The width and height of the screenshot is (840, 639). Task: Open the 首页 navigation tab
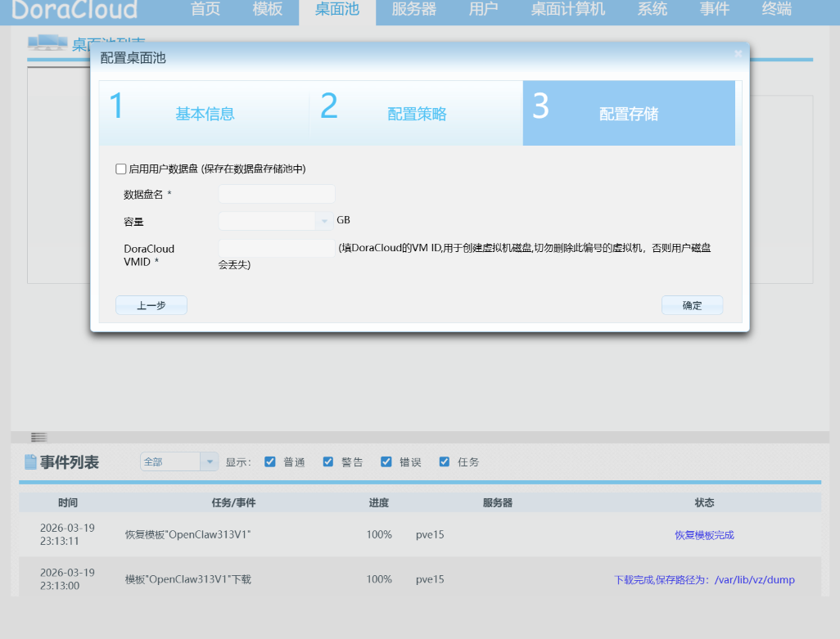coord(205,10)
